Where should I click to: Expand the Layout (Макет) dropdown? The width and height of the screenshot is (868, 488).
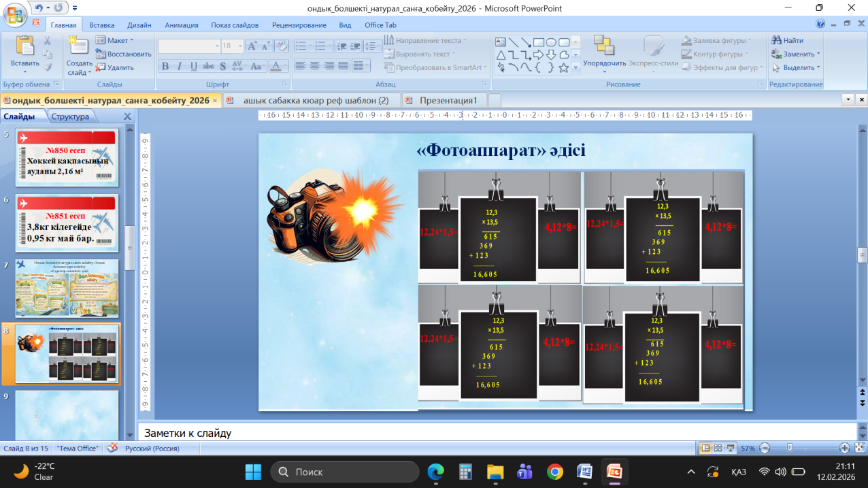click(114, 41)
